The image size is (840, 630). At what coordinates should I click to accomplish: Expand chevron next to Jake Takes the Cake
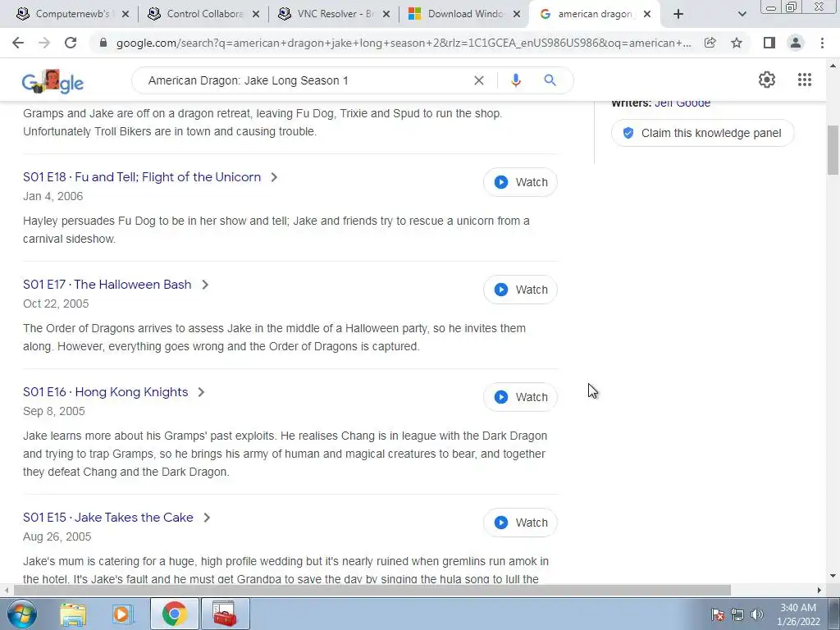click(207, 518)
